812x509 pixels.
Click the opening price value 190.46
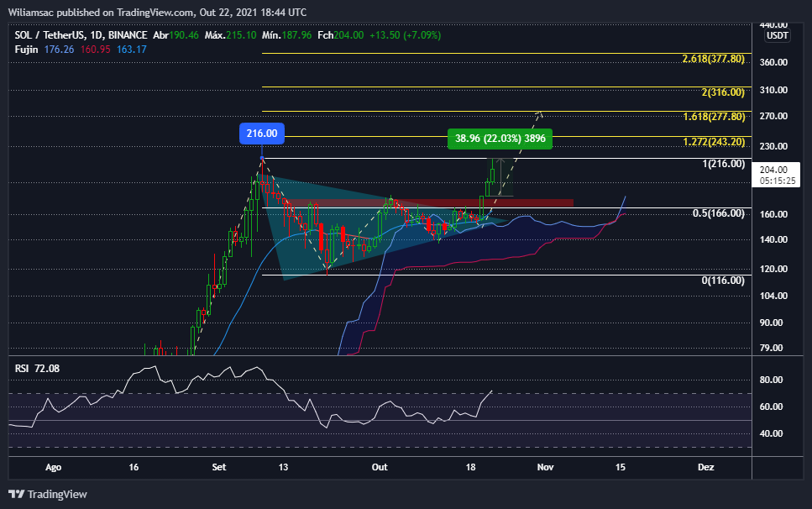point(184,35)
